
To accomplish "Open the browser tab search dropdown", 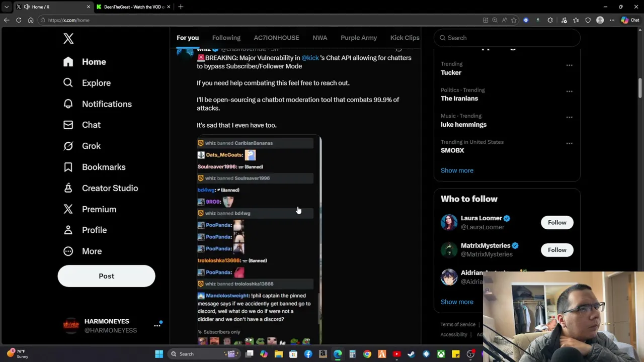I will [x=7, y=7].
